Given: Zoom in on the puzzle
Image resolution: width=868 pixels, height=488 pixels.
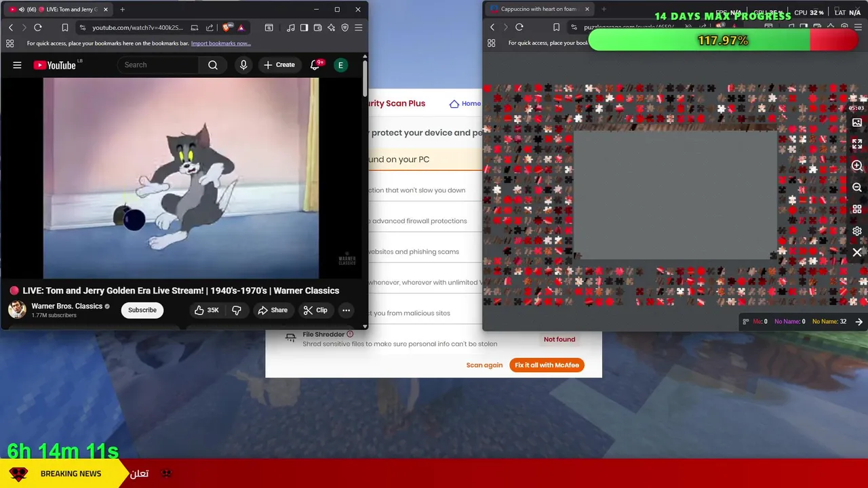Looking at the screenshot, I should click(857, 166).
